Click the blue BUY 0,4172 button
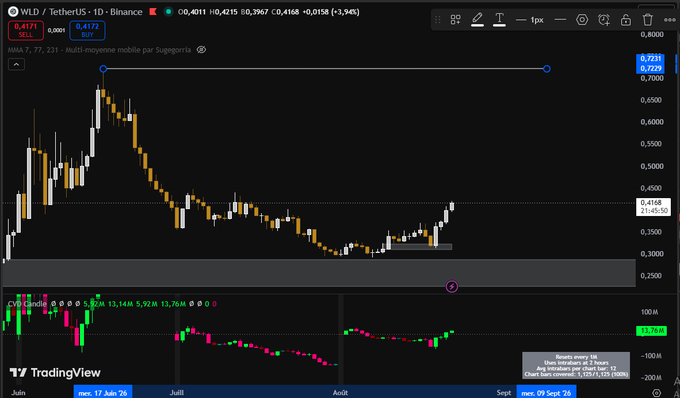 pyautogui.click(x=87, y=30)
